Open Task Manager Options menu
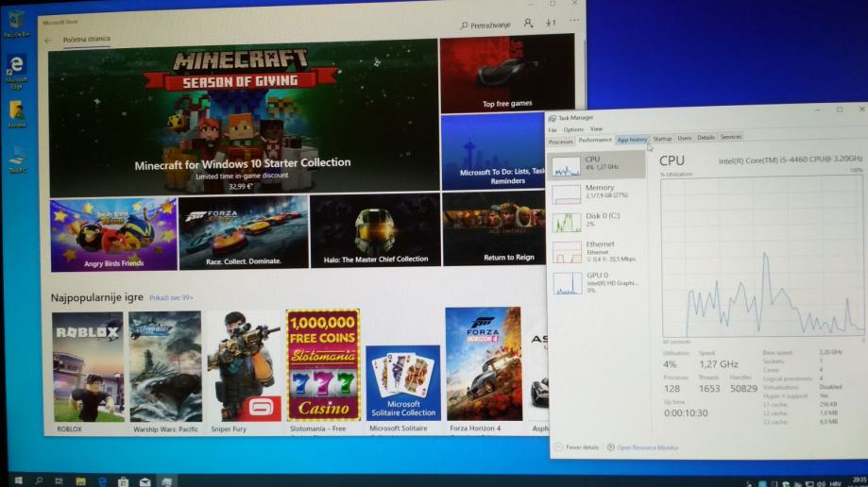The height and width of the screenshot is (487, 868). pyautogui.click(x=573, y=129)
